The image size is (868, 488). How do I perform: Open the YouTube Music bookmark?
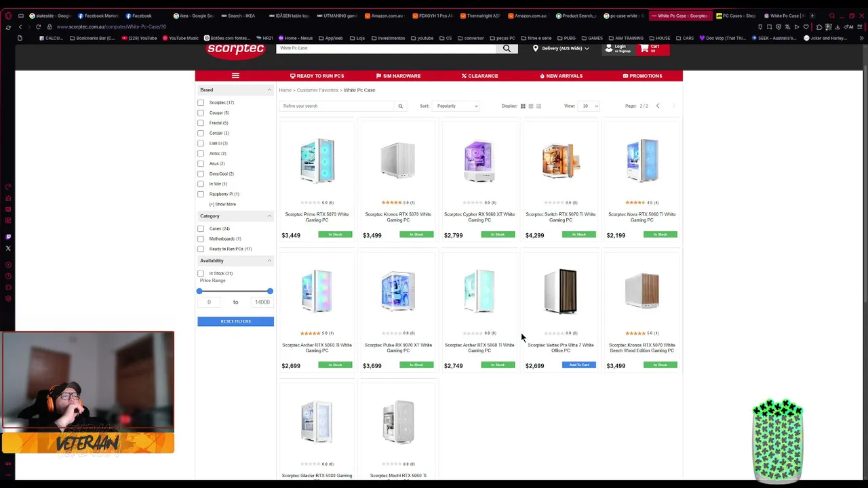[x=180, y=38]
